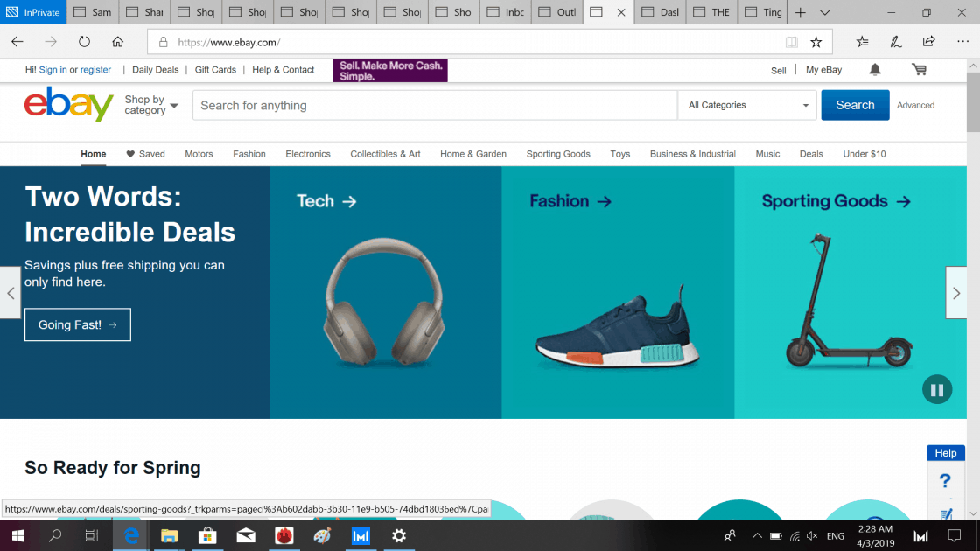Screen dimensions: 980x551
Task: Select Home in eBay navigation
Action: (x=93, y=154)
